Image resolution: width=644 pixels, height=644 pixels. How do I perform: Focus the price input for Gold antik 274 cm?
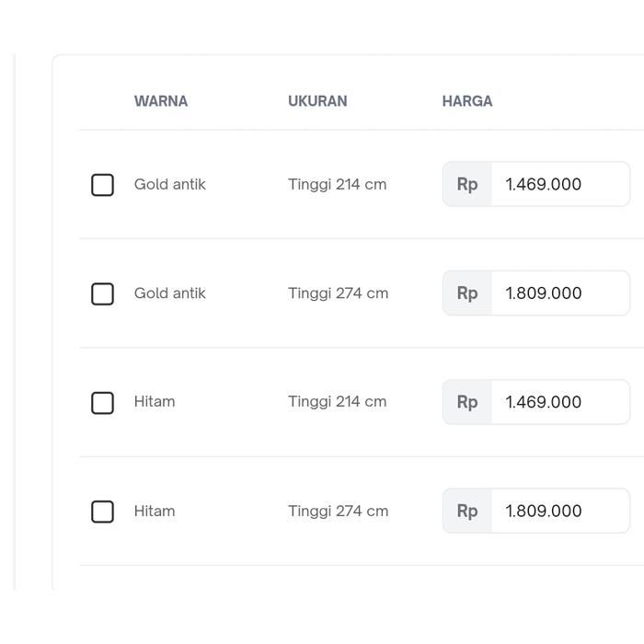[558, 293]
